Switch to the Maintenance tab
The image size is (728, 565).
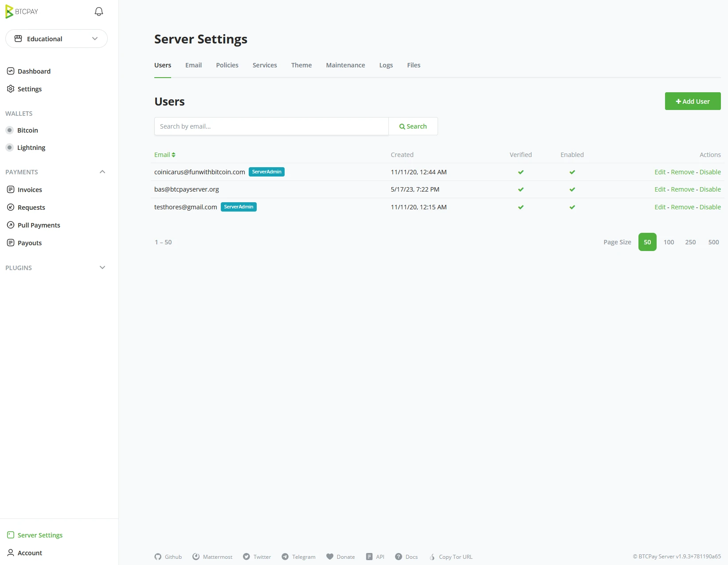click(x=345, y=65)
